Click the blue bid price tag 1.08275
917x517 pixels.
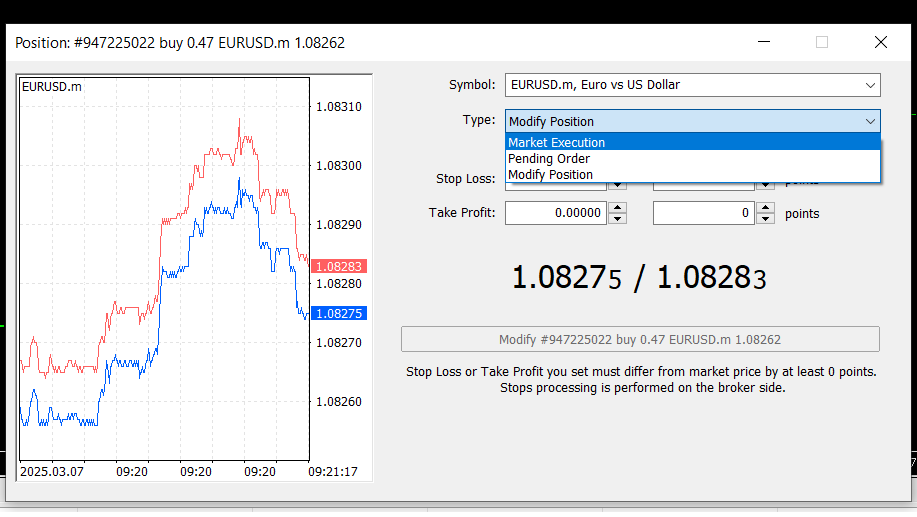[x=339, y=313]
